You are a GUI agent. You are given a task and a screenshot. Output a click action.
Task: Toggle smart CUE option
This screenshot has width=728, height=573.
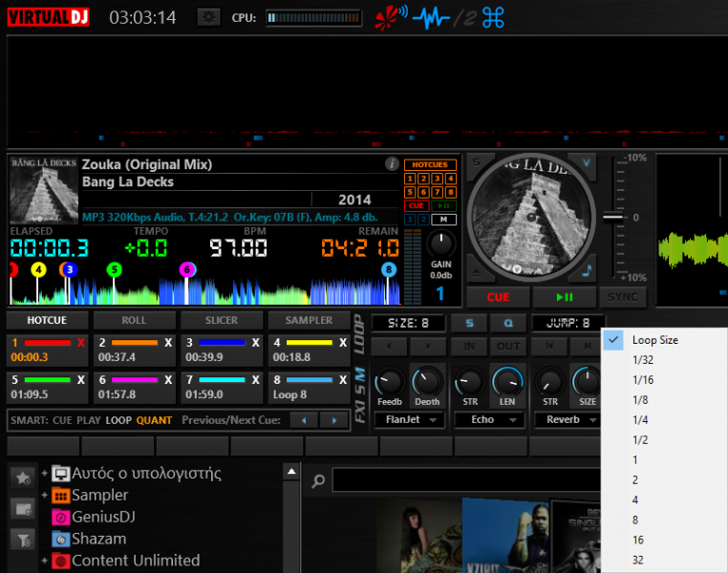[x=62, y=420]
